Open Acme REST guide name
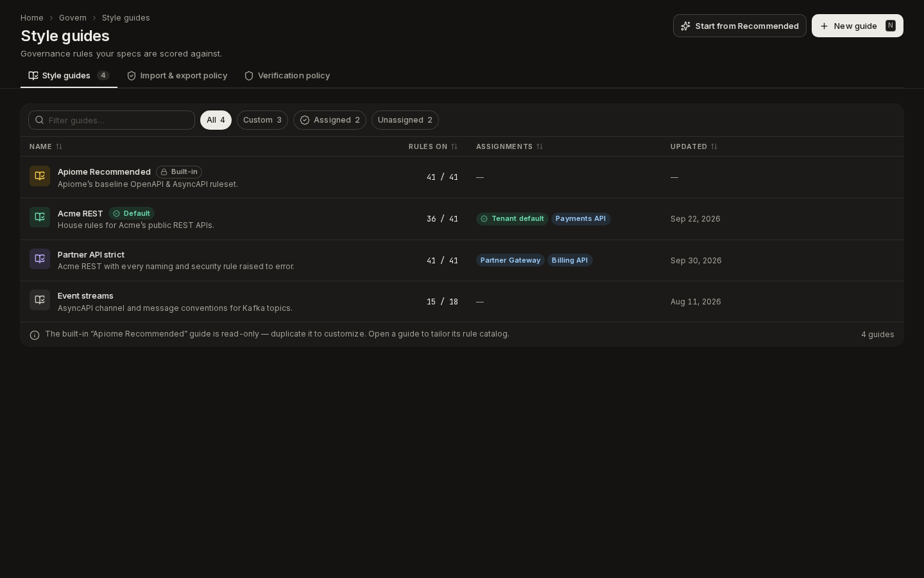This screenshot has height=578, width=924. tap(80, 213)
